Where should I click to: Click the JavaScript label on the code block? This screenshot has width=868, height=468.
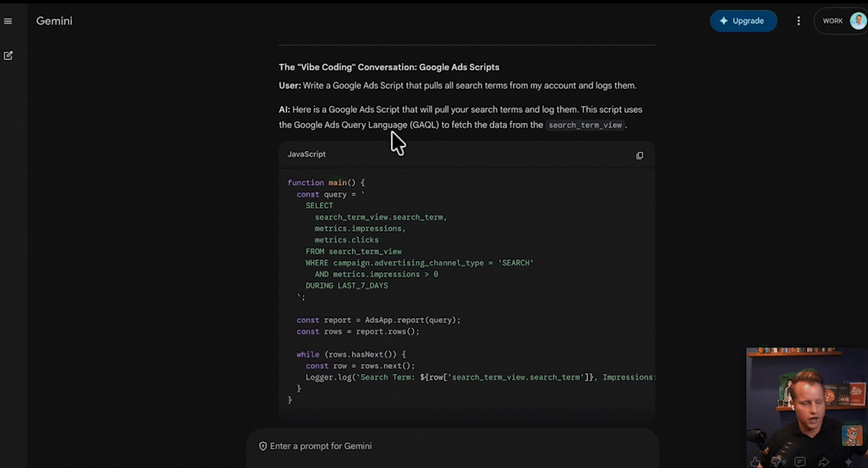[306, 154]
